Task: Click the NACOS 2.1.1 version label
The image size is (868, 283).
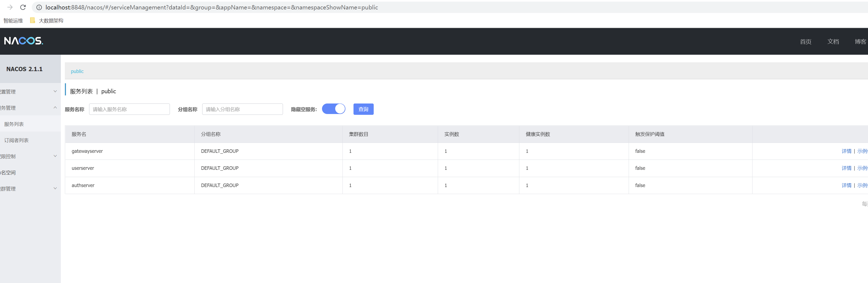Action: [24, 69]
